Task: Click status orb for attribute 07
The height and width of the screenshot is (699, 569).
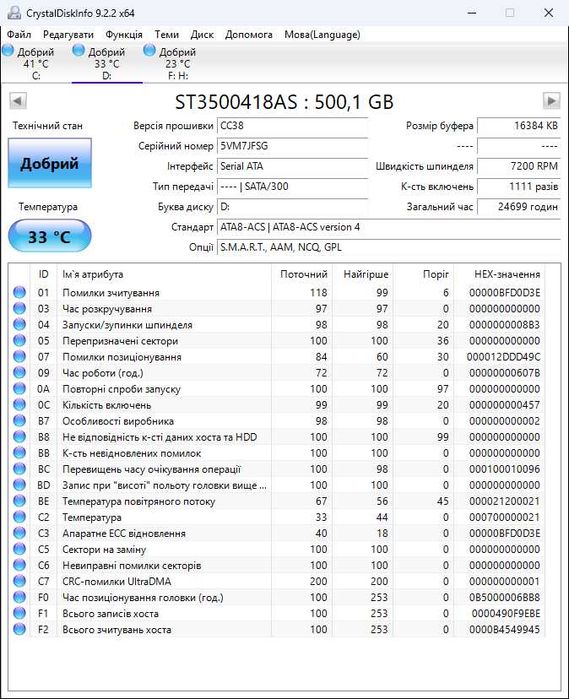Action: point(19,357)
